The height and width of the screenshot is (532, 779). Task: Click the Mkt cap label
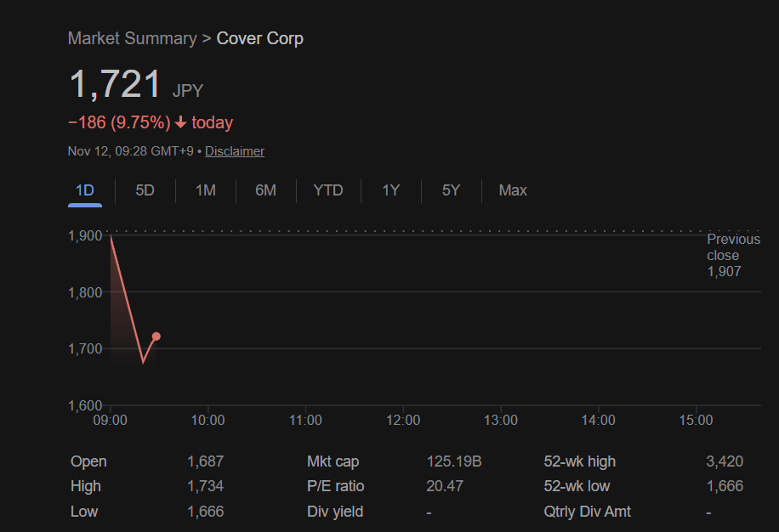pos(333,461)
